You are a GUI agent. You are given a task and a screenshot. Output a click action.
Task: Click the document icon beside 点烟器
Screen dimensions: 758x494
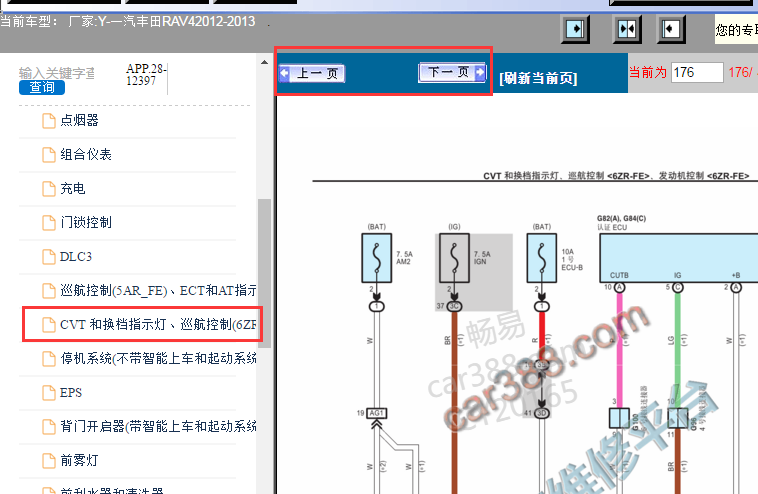pyautogui.click(x=49, y=121)
